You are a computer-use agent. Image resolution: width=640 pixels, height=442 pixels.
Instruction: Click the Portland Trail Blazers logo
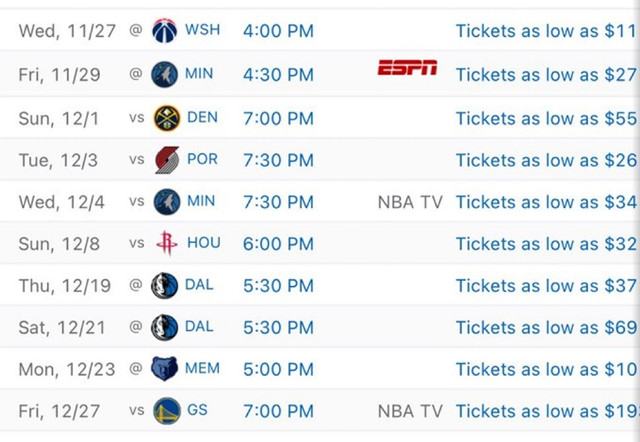(x=167, y=160)
